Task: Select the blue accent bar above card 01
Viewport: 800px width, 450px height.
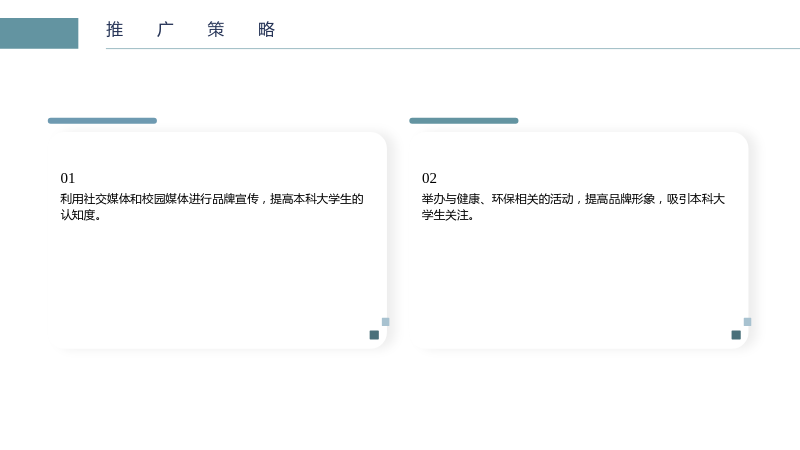Action: point(102,121)
